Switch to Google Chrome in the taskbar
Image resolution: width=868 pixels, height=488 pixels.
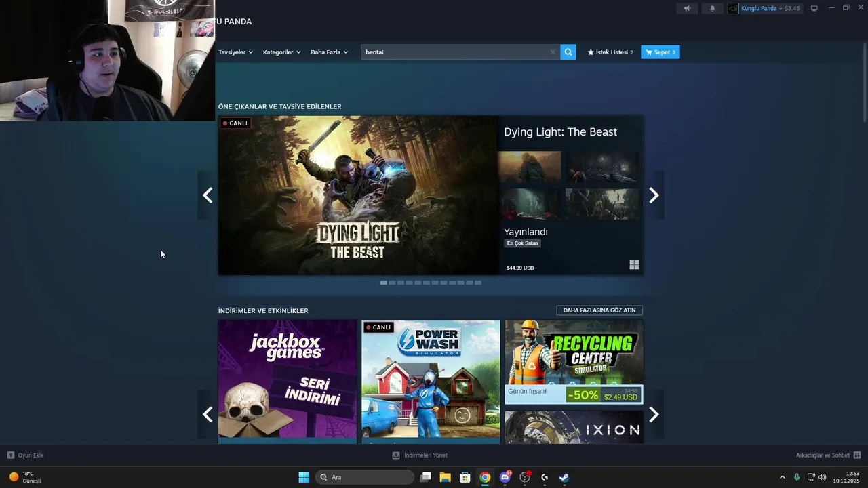(x=485, y=477)
